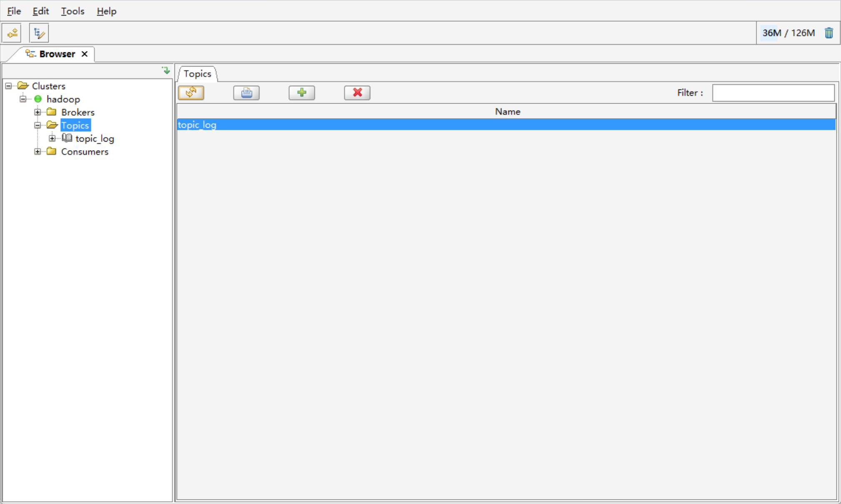
Task: Click the print topics button
Action: pyautogui.click(x=246, y=92)
